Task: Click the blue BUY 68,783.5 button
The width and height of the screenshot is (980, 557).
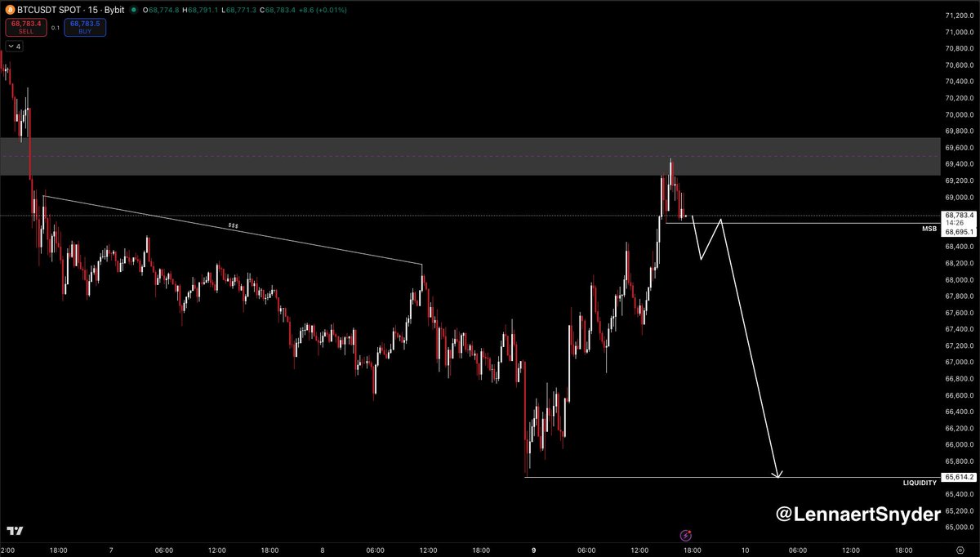Action: (x=87, y=28)
